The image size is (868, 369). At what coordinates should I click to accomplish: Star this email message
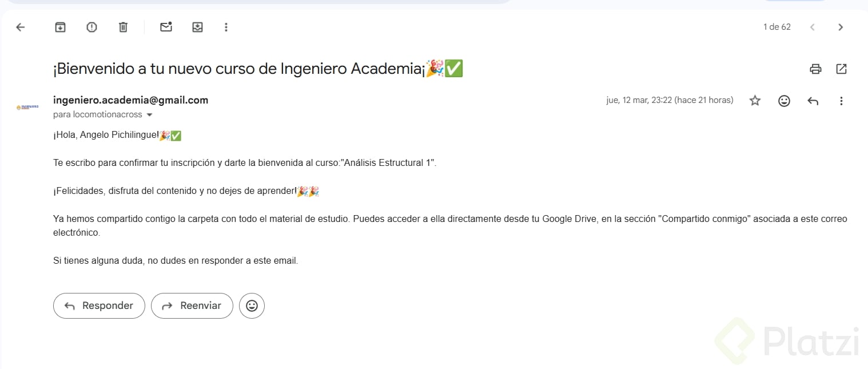tap(755, 101)
